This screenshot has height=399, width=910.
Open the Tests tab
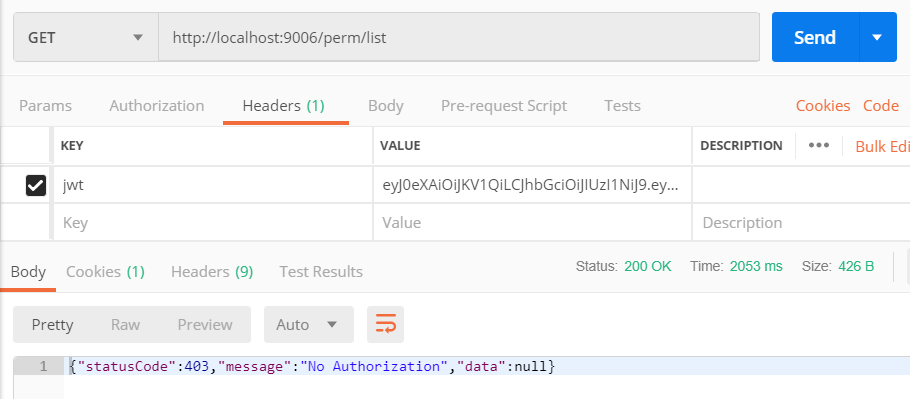[x=622, y=106]
